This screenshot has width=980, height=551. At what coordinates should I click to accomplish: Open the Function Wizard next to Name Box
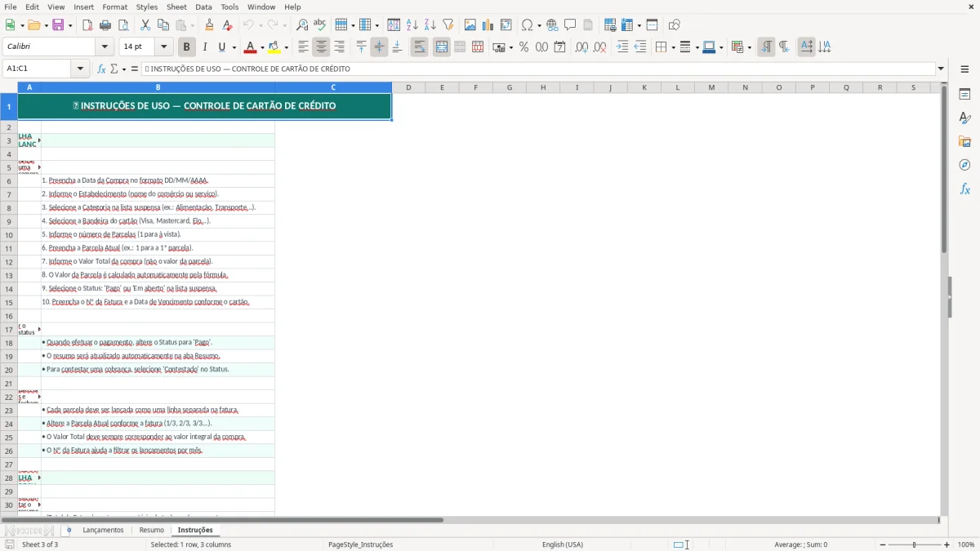(x=102, y=69)
